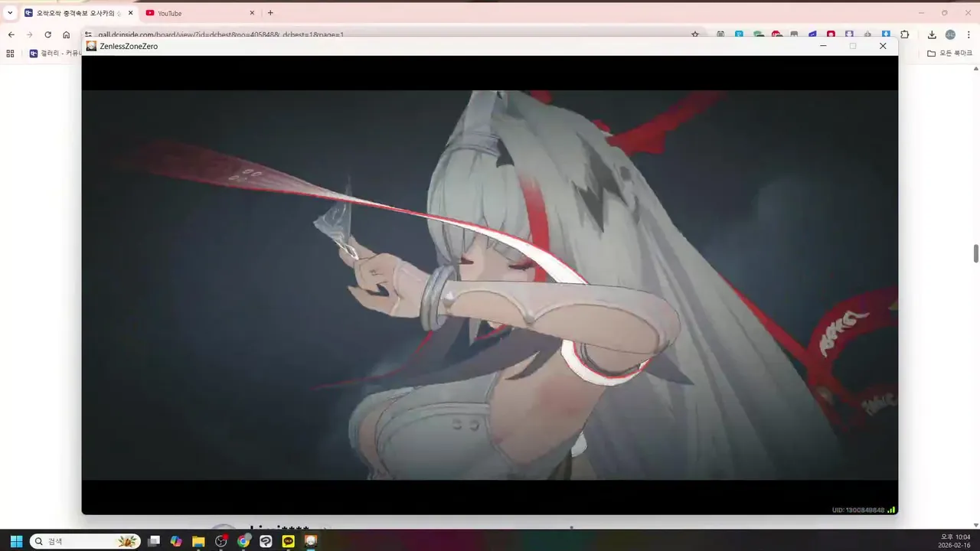Open Chrome downloads

(x=932, y=34)
